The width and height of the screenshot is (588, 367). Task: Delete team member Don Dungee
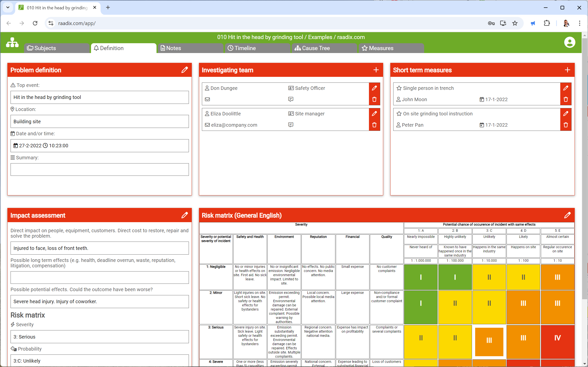coord(374,99)
